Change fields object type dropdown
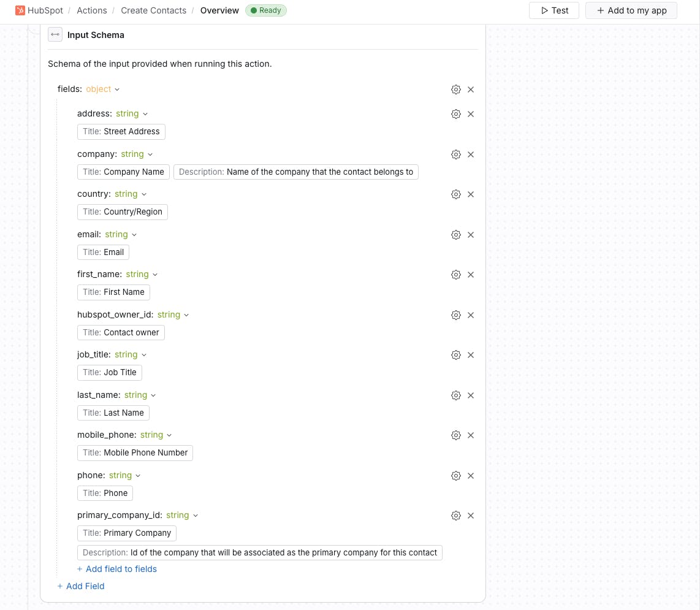The width and height of the screenshot is (700, 610). pyautogui.click(x=102, y=90)
